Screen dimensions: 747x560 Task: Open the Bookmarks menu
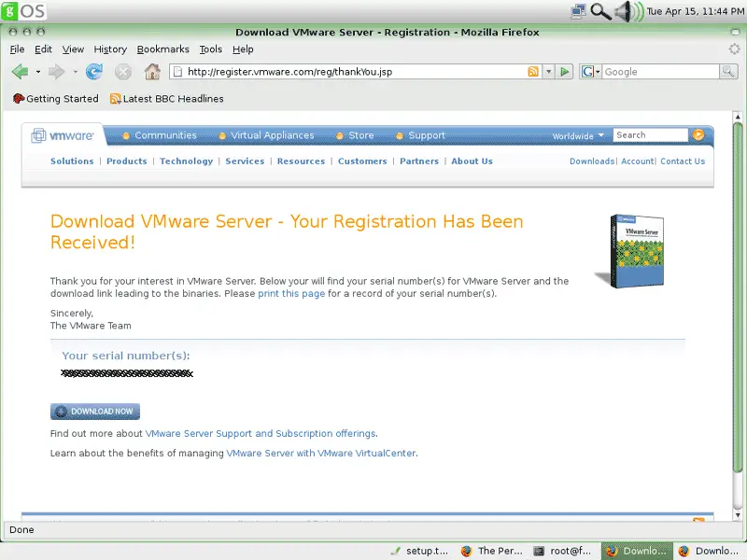click(162, 49)
